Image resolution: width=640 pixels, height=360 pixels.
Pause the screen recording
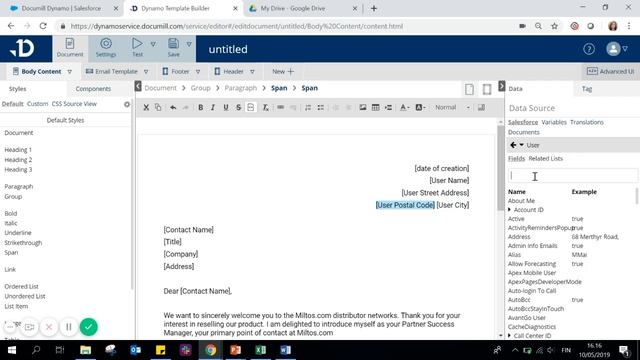pos(69,327)
